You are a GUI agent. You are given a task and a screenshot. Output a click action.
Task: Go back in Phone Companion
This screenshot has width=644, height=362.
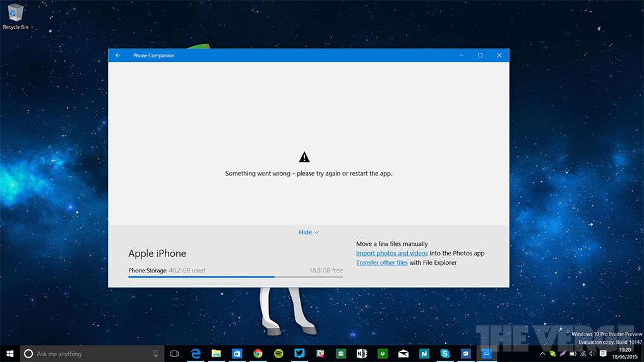[x=118, y=55]
